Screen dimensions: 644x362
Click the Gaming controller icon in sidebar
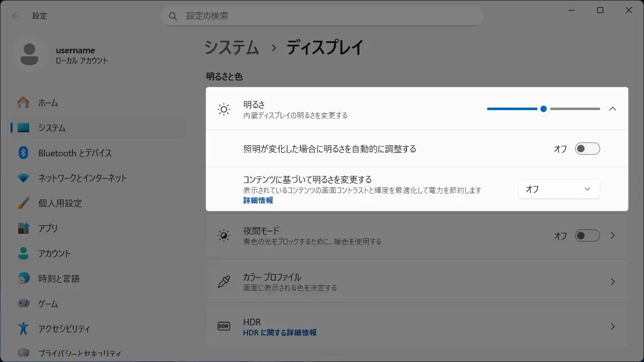click(23, 304)
